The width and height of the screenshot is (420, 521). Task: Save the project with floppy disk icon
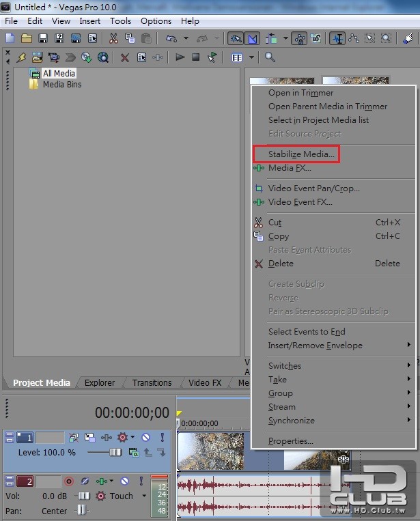(x=43, y=38)
